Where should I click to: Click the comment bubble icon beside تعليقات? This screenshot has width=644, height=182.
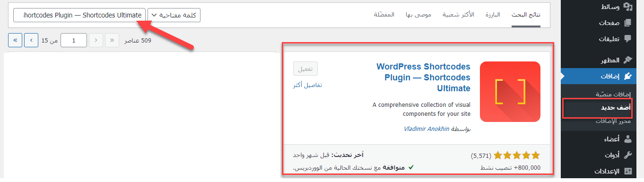[627, 39]
